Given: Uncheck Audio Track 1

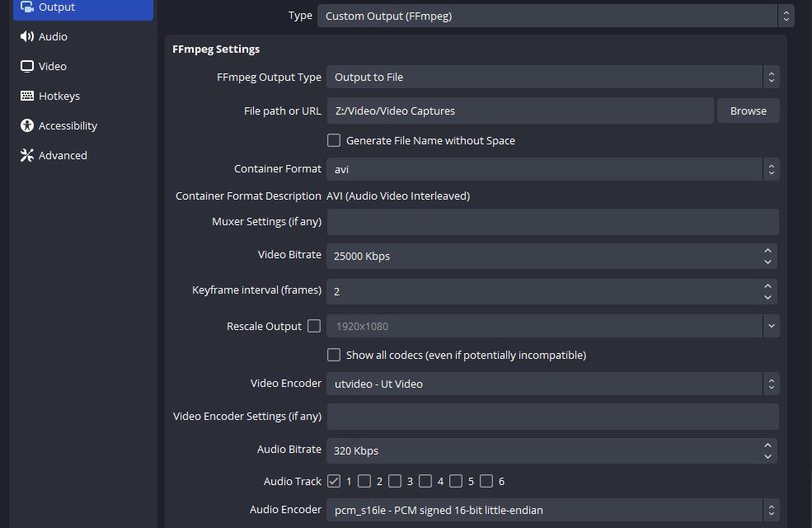Looking at the screenshot, I should [x=334, y=480].
